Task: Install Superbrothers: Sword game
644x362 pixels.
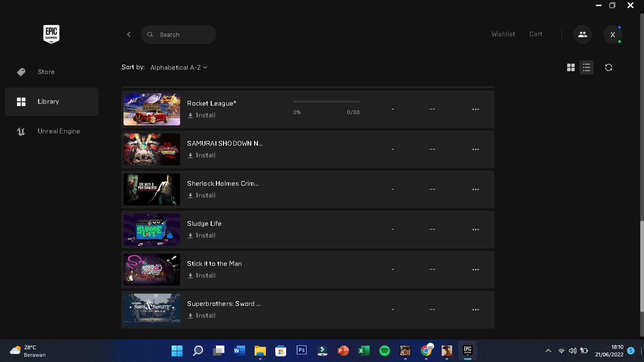Action: 202,315
